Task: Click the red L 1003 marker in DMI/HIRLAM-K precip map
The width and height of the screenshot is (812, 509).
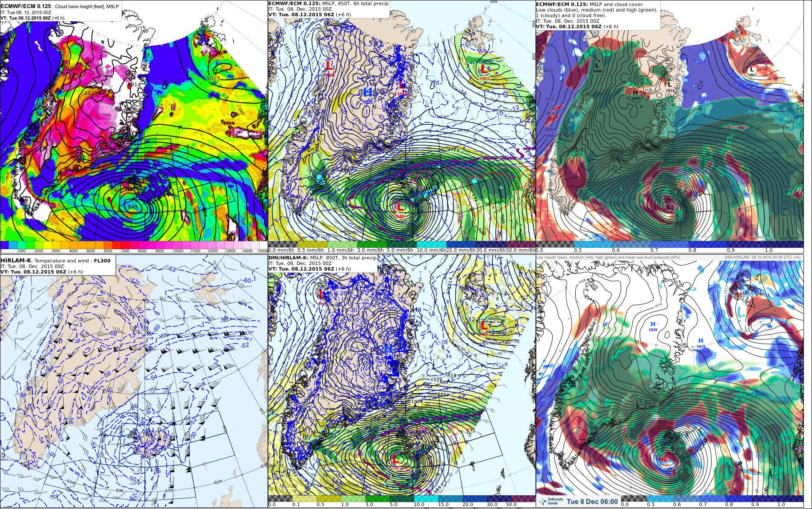Action: 484,327
